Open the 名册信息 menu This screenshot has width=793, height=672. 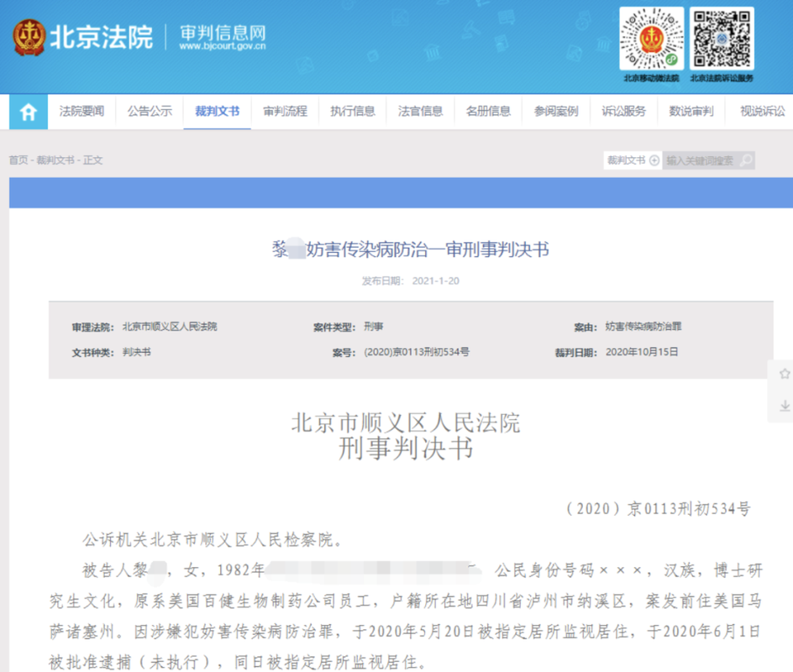tap(488, 111)
